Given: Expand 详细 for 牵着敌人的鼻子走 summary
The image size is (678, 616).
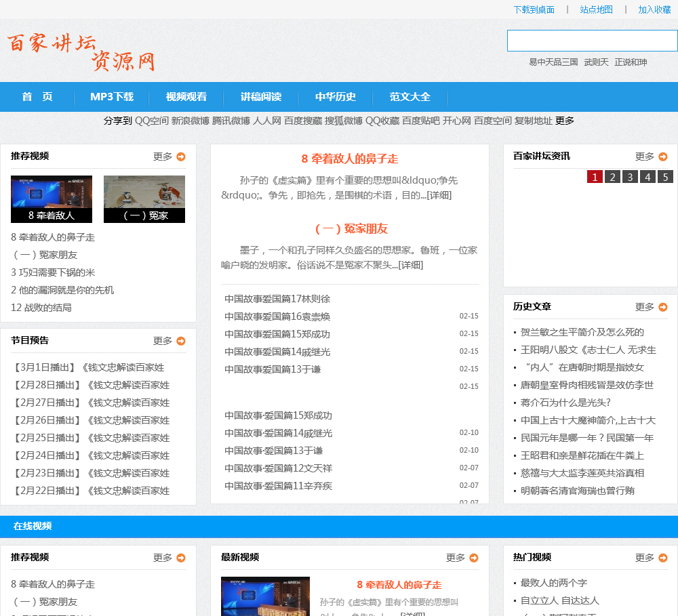Looking at the screenshot, I should tap(439, 195).
